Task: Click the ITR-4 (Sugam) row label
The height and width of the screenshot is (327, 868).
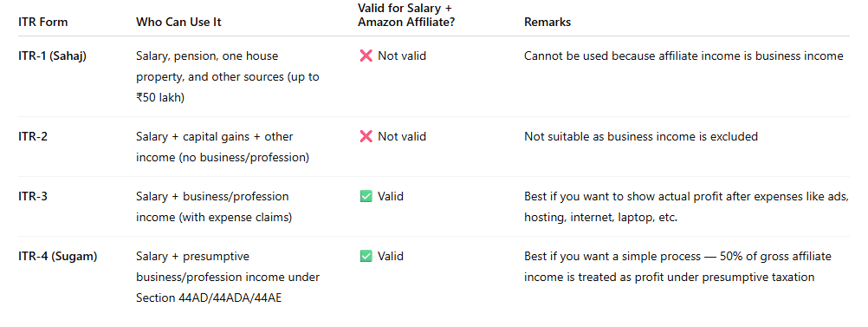Action: [57, 256]
